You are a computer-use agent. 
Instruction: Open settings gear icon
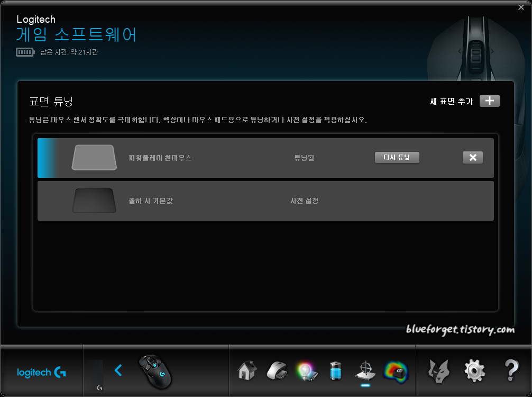474,371
